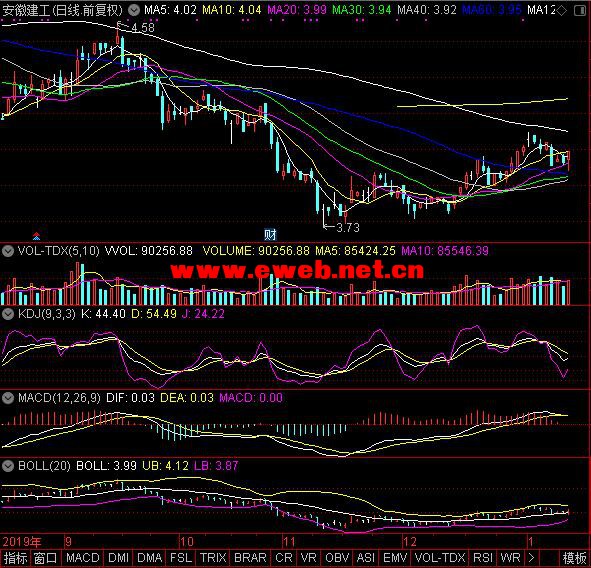Select the DMI indicator tab
The image size is (591, 568).
[118, 558]
